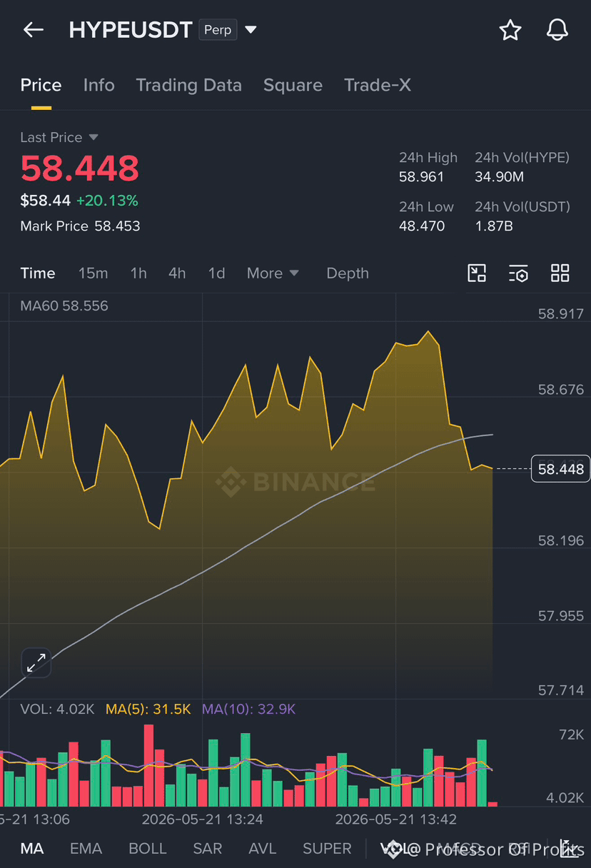Enable the SAR indicator
Screen dimensions: 591x868
point(208,849)
